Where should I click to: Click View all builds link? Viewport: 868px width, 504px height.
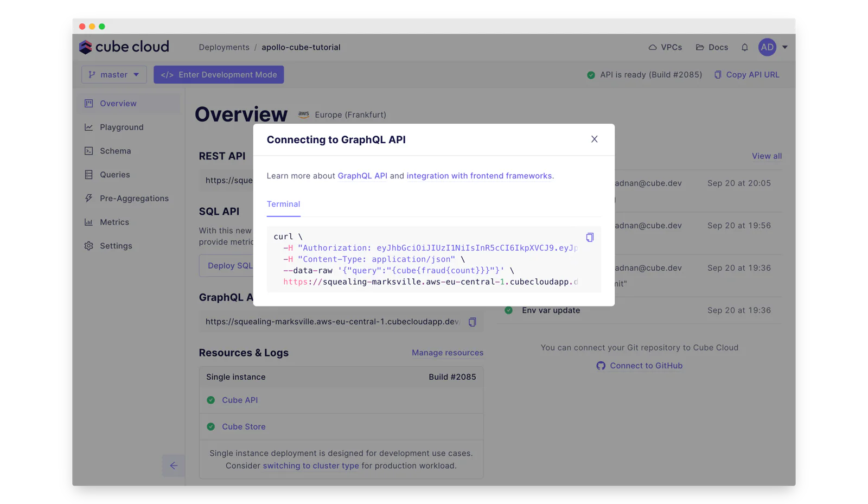click(x=767, y=156)
